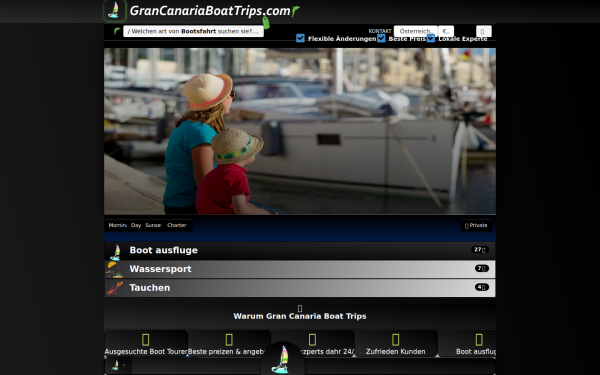The image size is (600, 375).
Task: Open GranCanariaBoatTrips.com home link
Action: (210, 11)
